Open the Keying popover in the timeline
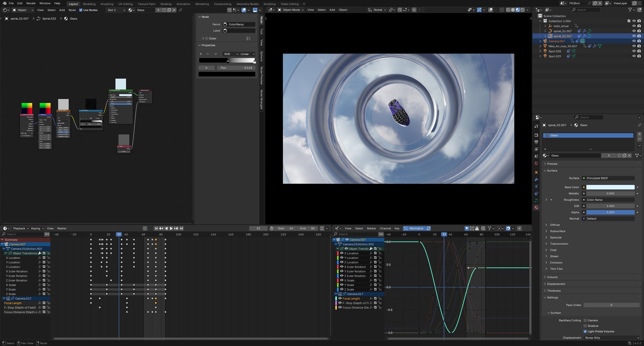 click(37, 228)
